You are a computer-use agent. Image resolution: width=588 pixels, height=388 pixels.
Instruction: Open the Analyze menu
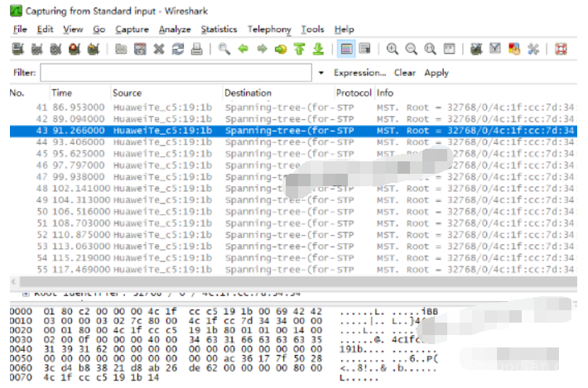(175, 29)
